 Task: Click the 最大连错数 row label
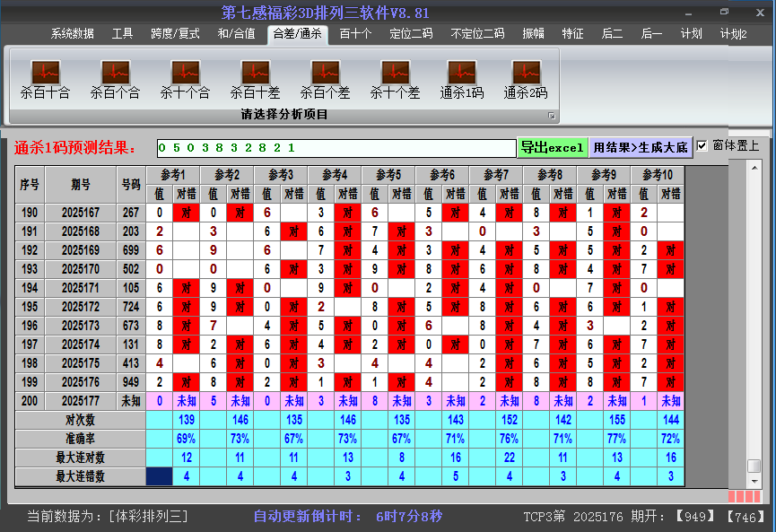coord(80,476)
